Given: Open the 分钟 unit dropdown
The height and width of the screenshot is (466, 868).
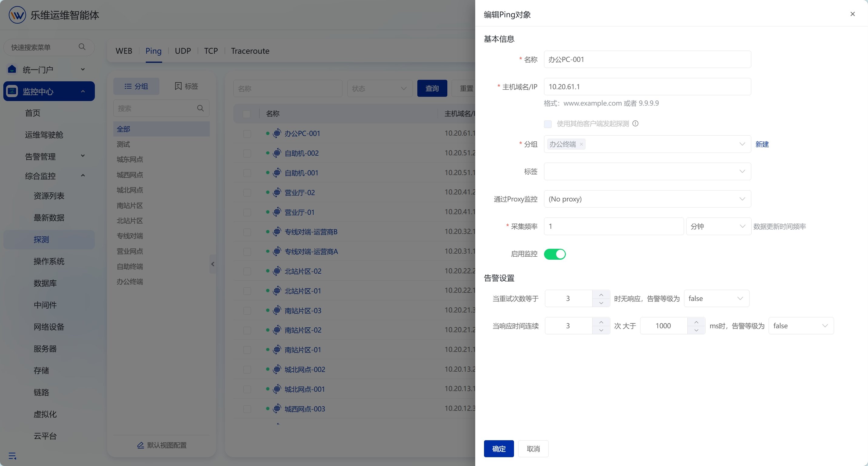Looking at the screenshot, I should point(718,226).
